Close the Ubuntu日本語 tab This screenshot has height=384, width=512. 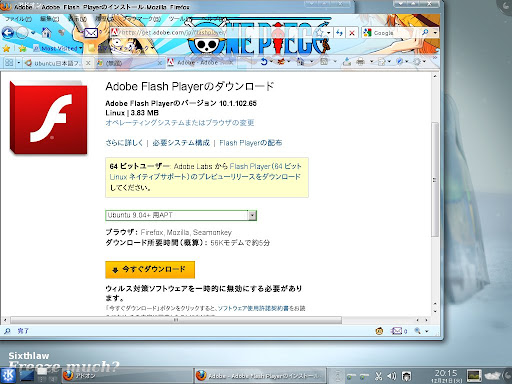[88, 63]
